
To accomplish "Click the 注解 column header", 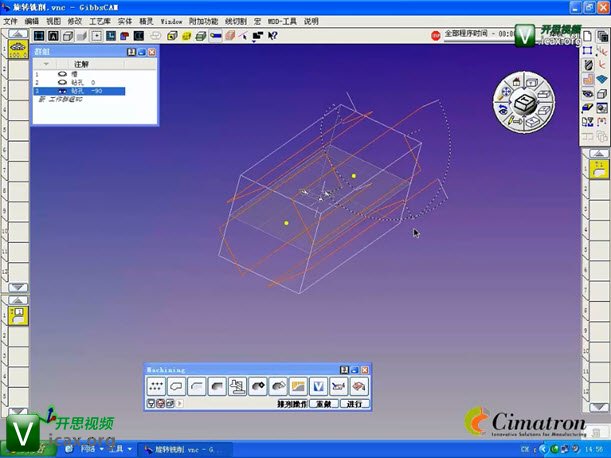I will coord(81,64).
